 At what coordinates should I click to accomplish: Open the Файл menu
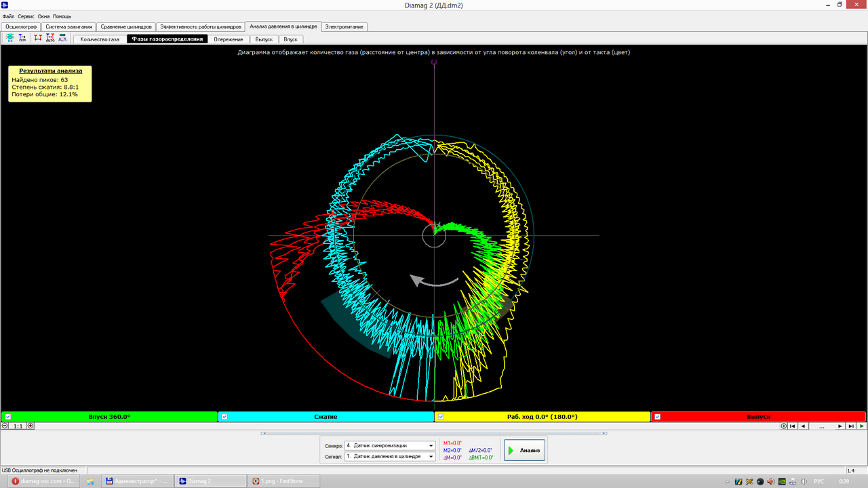(9, 16)
